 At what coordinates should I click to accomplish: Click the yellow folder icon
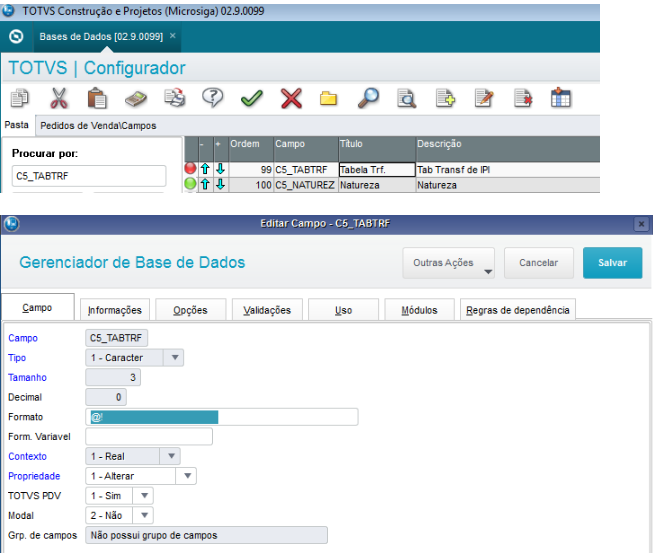coord(328,99)
